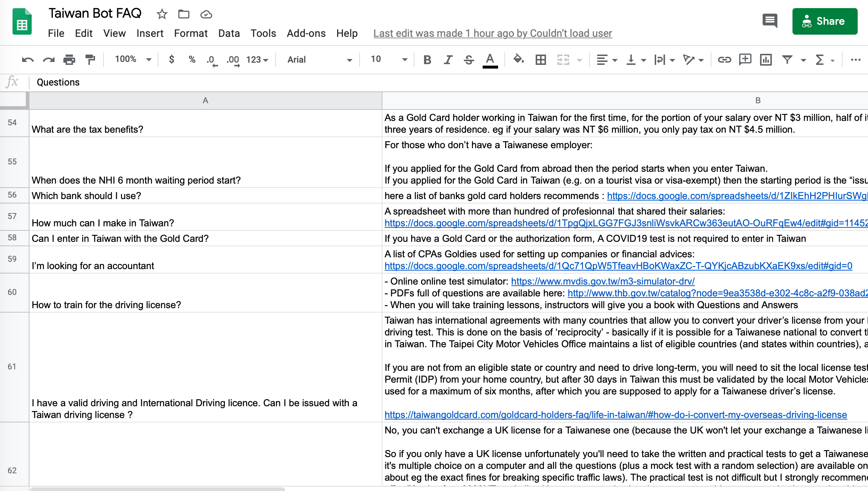
Task: Check the cloud document status icon
Action: coord(206,14)
